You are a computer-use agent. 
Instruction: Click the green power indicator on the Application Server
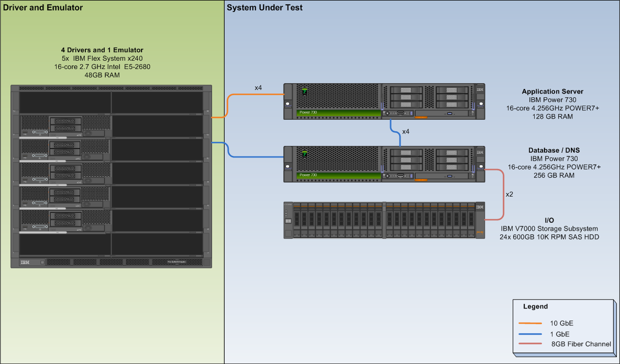(x=304, y=91)
